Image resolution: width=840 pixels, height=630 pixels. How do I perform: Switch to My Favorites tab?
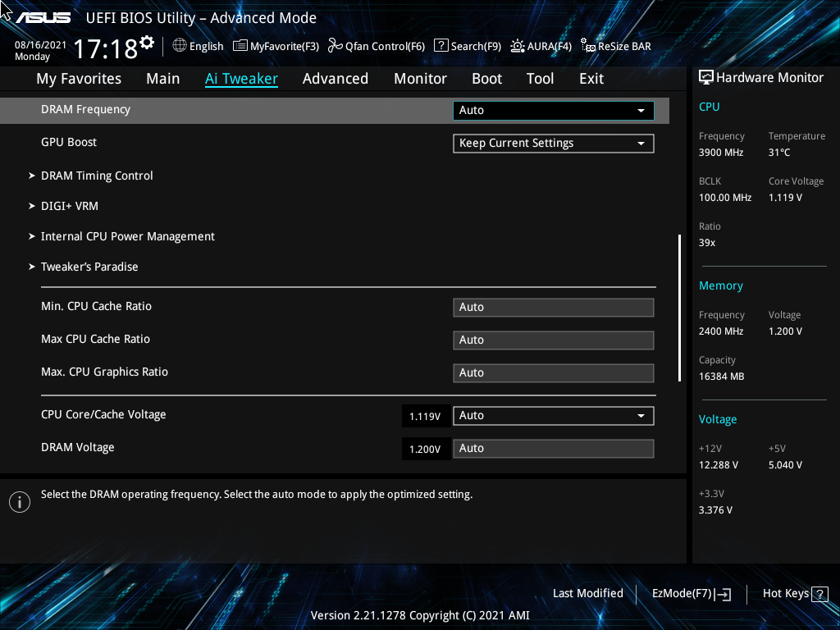tap(79, 79)
